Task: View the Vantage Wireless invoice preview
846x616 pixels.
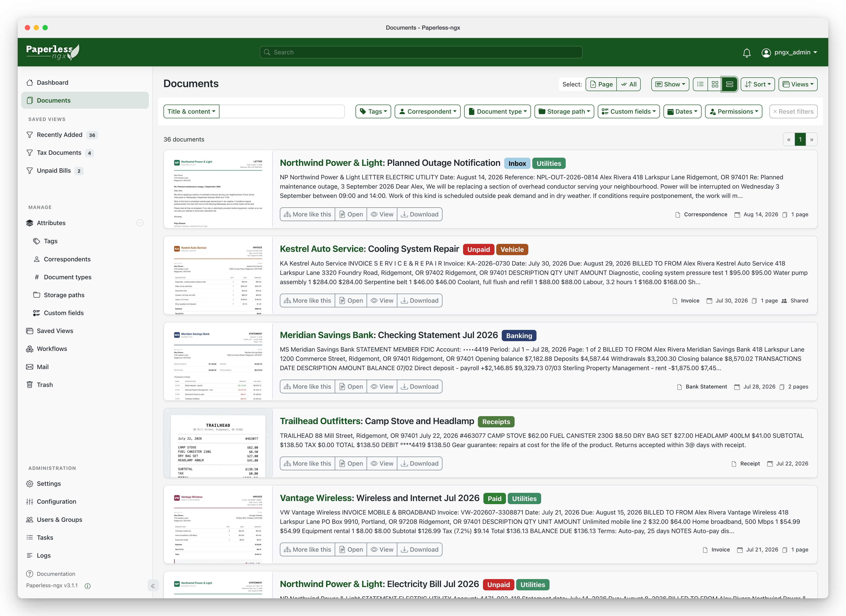Action: (x=382, y=550)
